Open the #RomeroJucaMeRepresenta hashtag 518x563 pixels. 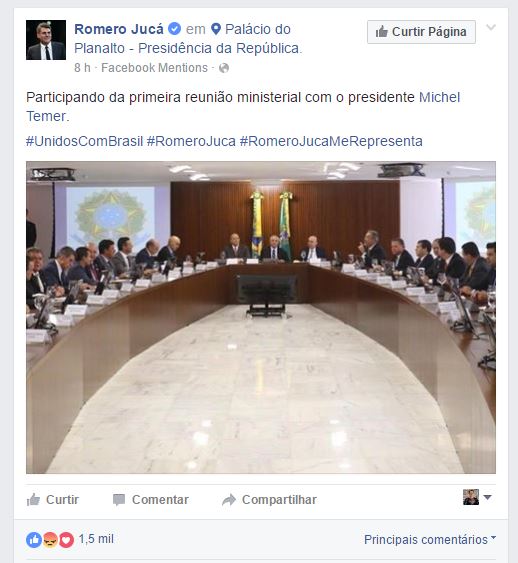(331, 141)
